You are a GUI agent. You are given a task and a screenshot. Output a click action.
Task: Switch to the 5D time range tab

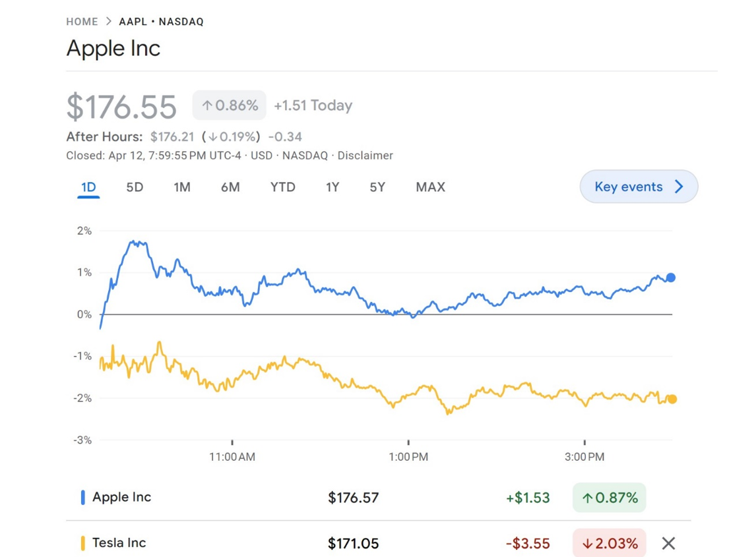click(134, 187)
